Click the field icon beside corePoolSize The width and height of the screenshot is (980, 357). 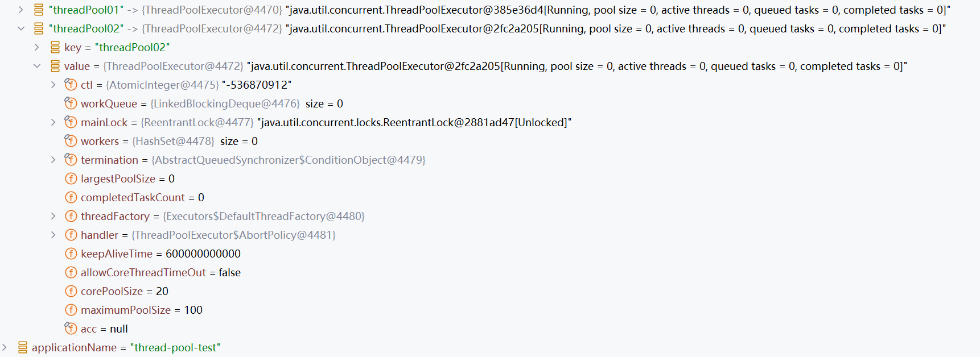click(x=71, y=291)
